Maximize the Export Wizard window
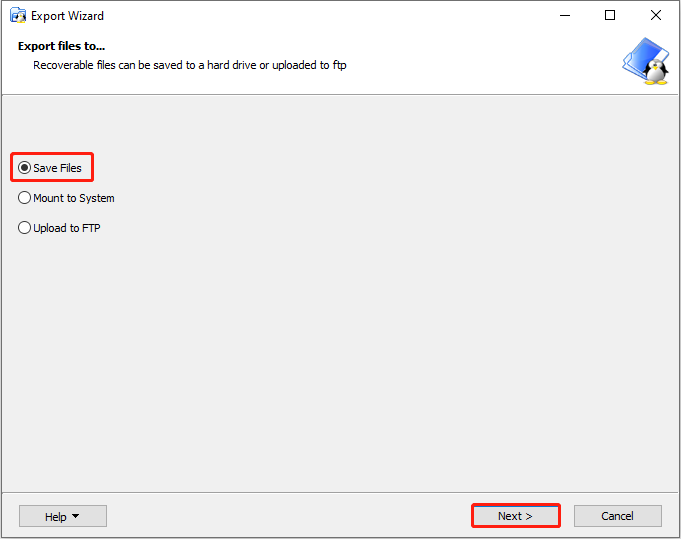 pyautogui.click(x=610, y=16)
